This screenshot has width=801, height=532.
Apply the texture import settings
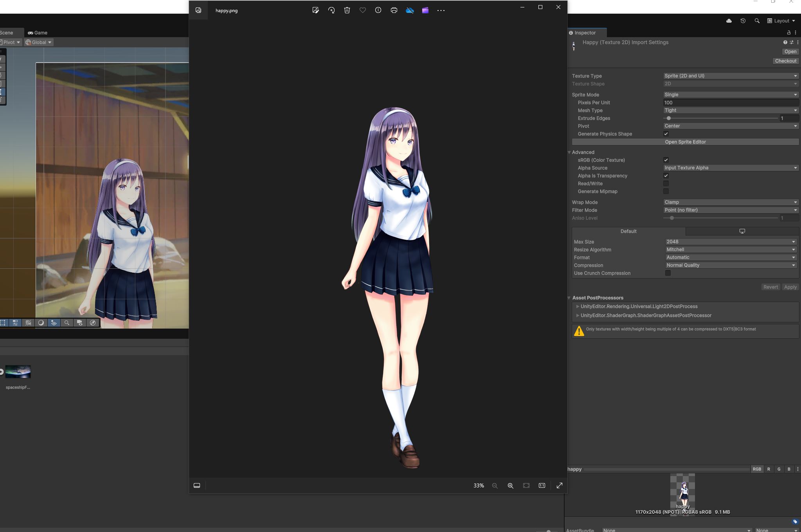point(790,287)
